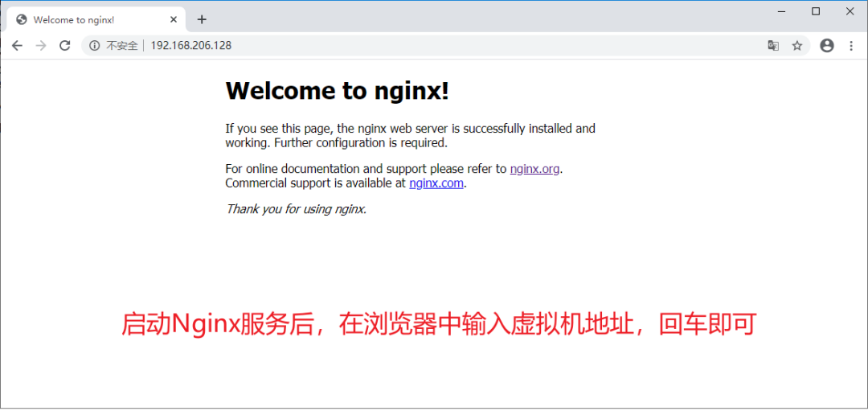This screenshot has width=868, height=411.
Task: Open Chrome's three-dot menu
Action: pyautogui.click(x=851, y=46)
